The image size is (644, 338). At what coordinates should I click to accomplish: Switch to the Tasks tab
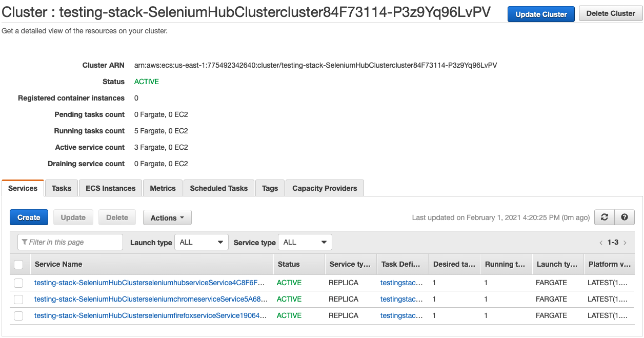[x=62, y=188]
